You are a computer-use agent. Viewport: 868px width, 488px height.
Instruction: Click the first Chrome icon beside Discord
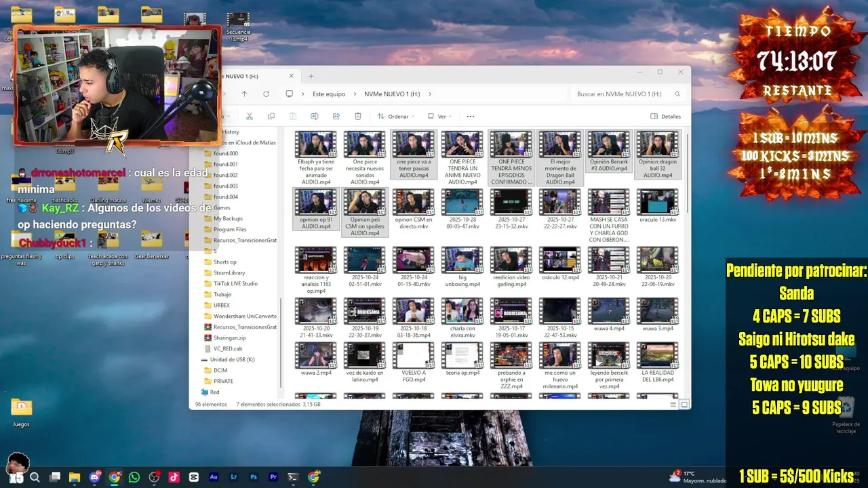[115, 477]
